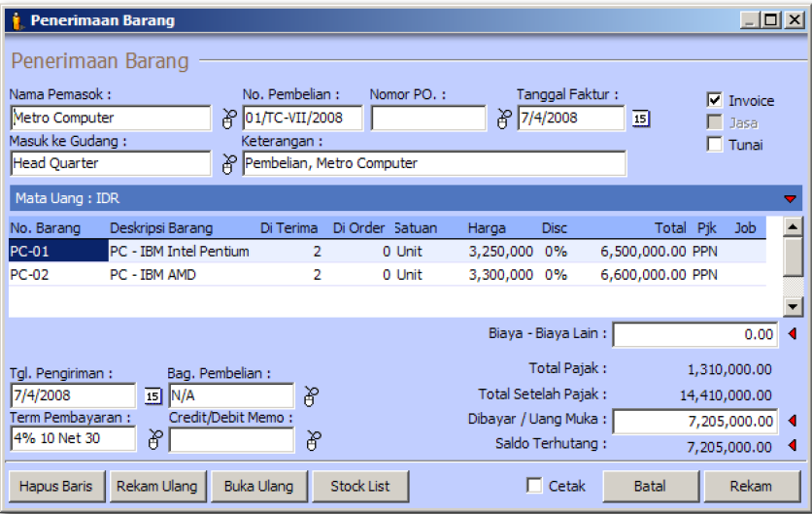Click the 3,300,000 price cell
This screenshot has width=812, height=514.
coord(501,275)
